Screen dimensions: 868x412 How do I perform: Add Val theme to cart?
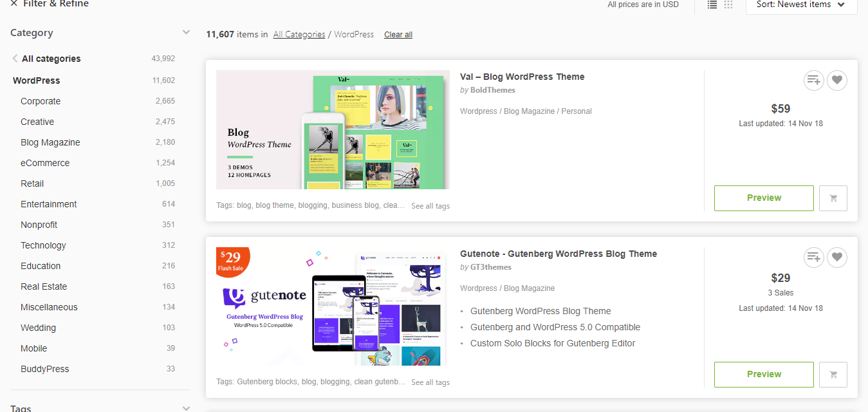click(833, 198)
